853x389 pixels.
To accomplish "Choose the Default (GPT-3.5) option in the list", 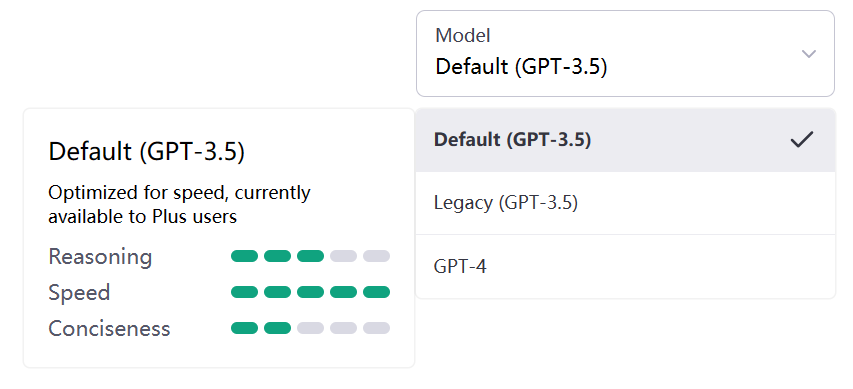I will click(x=625, y=140).
